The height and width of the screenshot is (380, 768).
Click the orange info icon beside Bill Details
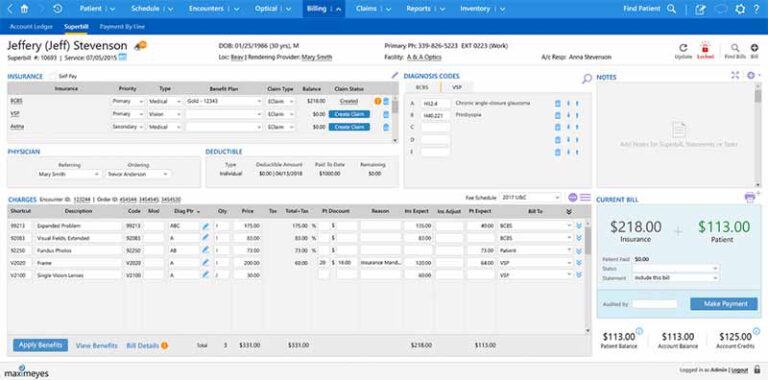(165, 346)
